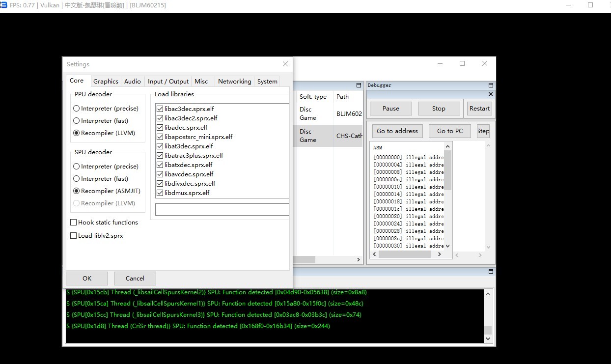Click the game list panel float icon
Viewport: 611px width, 364px height.
(x=359, y=85)
